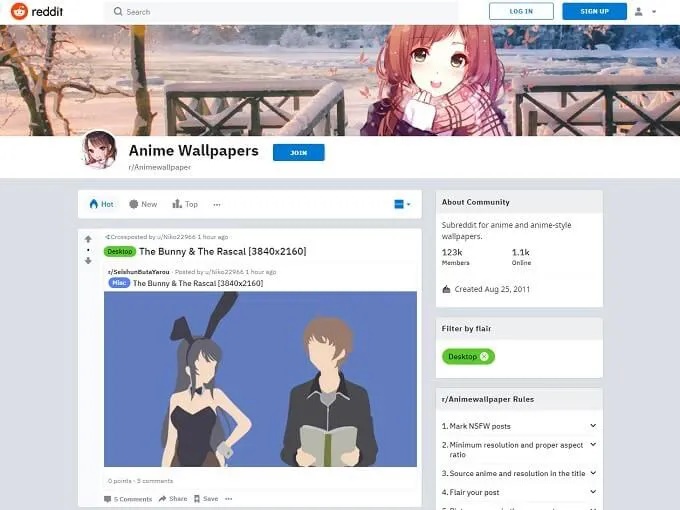Open the user profile icon menu
Viewport: 680px width, 510px height.
638,12
